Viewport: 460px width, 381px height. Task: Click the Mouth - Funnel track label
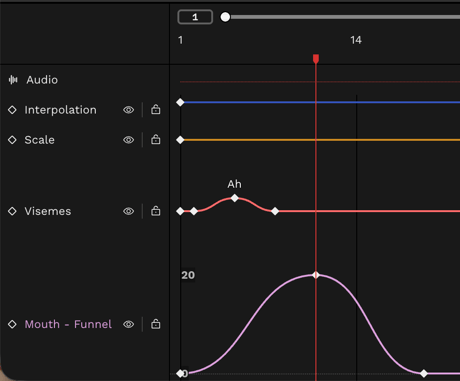click(68, 324)
